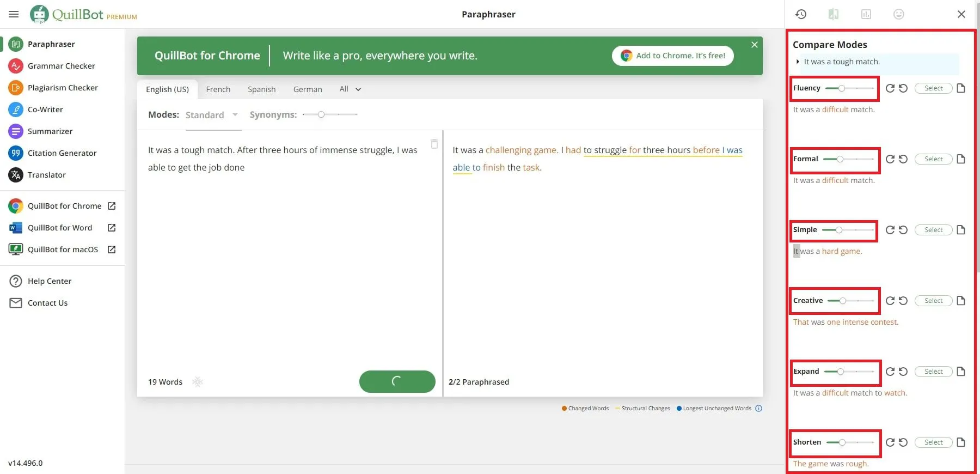Viewport: 980px width, 474px height.
Task: Click the snowflake freeze words icon
Action: [198, 382]
